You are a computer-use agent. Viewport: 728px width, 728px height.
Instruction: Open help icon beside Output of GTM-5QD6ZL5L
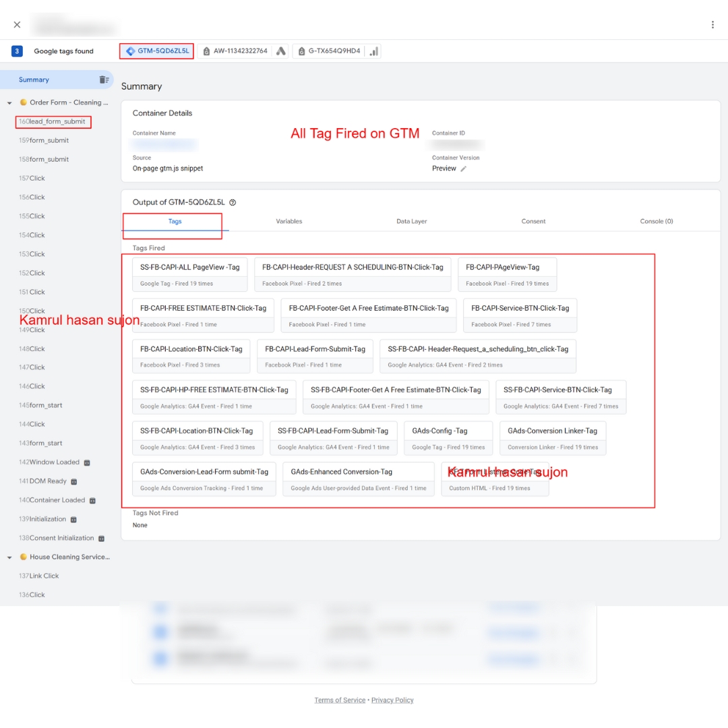tap(233, 202)
